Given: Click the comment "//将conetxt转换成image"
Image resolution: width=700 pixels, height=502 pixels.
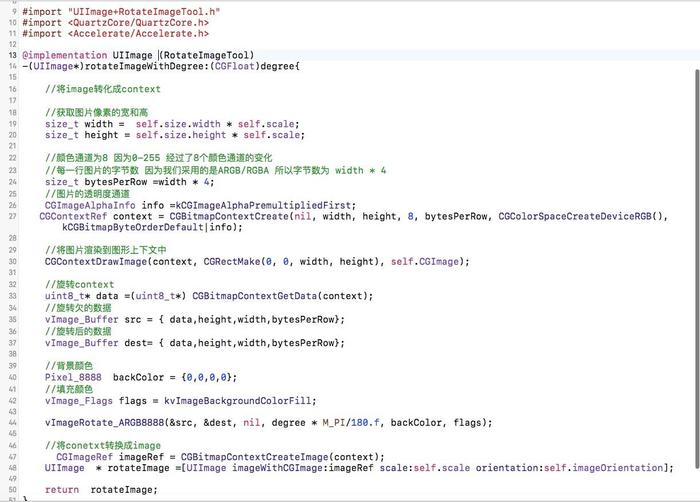Looking at the screenshot, I should click(x=103, y=446).
